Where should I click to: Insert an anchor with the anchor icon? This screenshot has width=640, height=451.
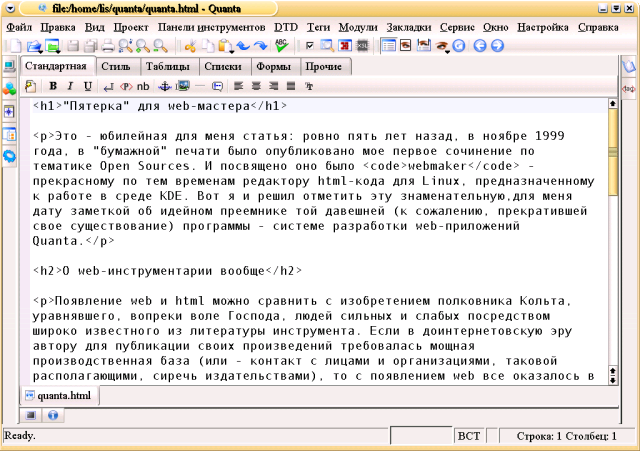[x=166, y=86]
